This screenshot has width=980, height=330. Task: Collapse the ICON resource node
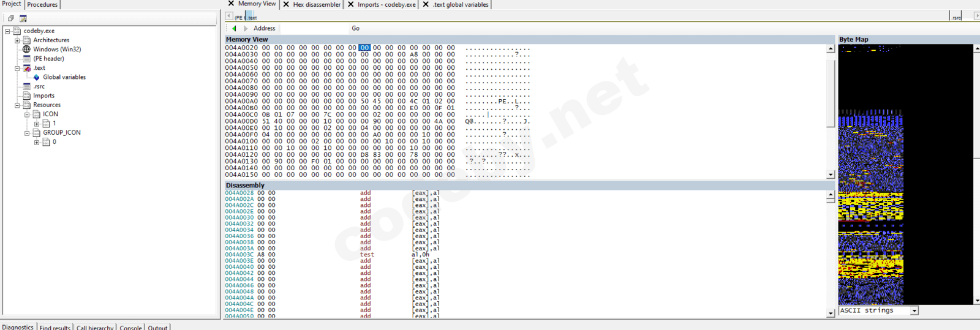(x=27, y=114)
